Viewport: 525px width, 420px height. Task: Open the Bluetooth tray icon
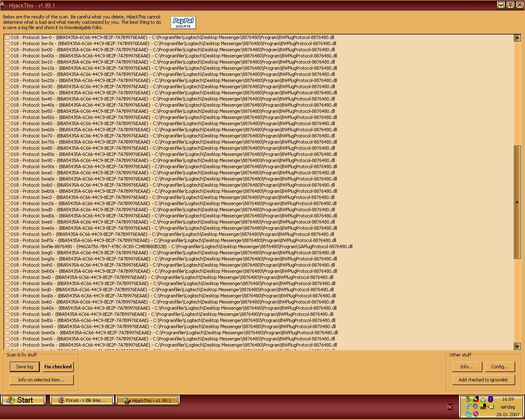point(490,399)
